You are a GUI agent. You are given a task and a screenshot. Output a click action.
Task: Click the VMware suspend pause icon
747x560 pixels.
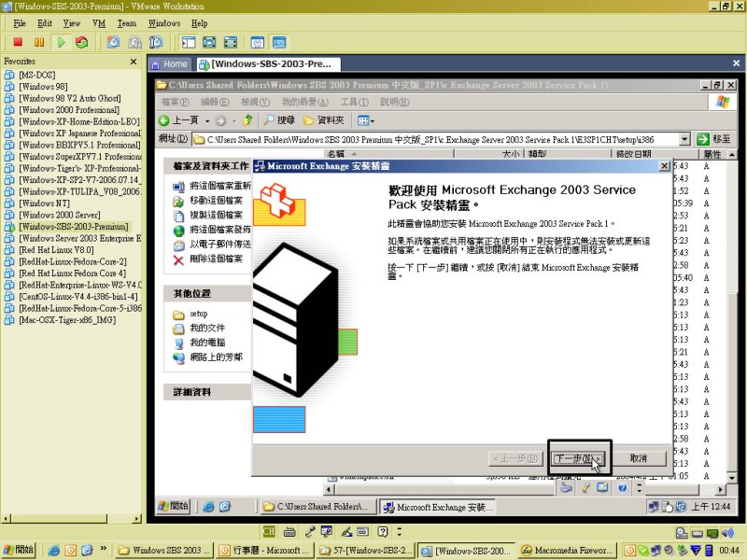(x=39, y=42)
